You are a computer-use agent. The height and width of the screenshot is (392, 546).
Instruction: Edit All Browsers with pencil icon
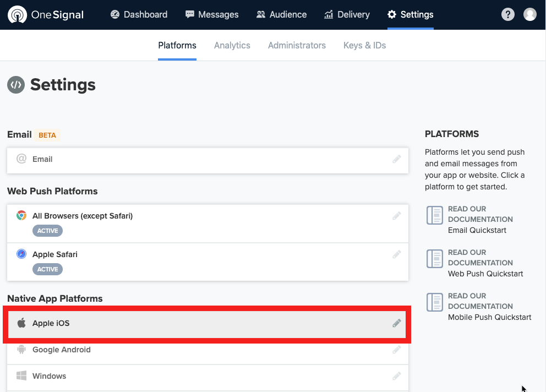pyautogui.click(x=397, y=216)
